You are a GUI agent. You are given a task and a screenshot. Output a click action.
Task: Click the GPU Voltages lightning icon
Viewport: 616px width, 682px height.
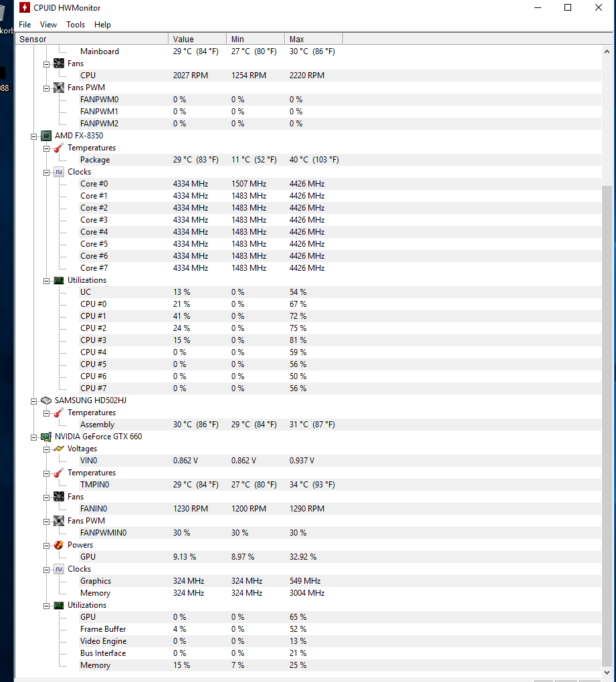coord(59,449)
